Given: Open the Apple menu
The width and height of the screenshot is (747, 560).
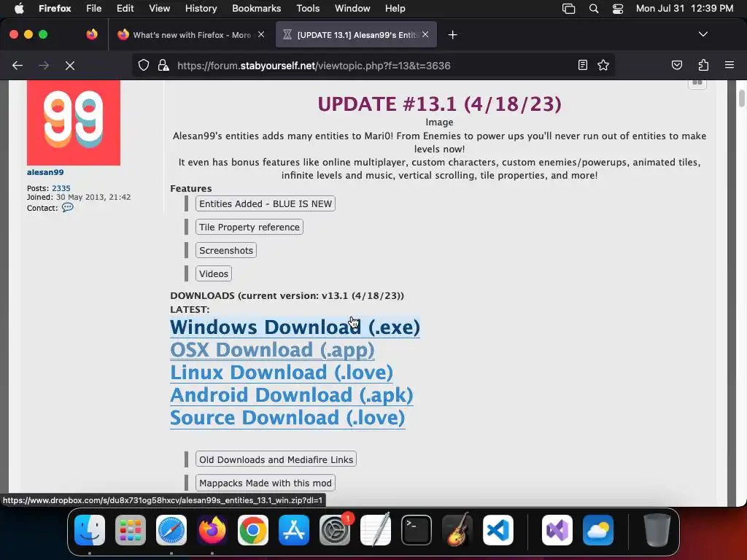Looking at the screenshot, I should [19, 9].
